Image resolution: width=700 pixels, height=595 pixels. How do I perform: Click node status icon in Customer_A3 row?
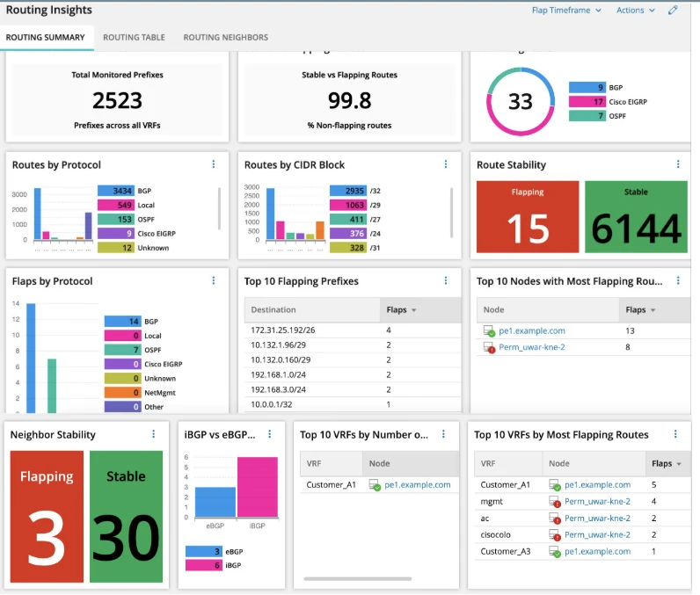pos(555,552)
